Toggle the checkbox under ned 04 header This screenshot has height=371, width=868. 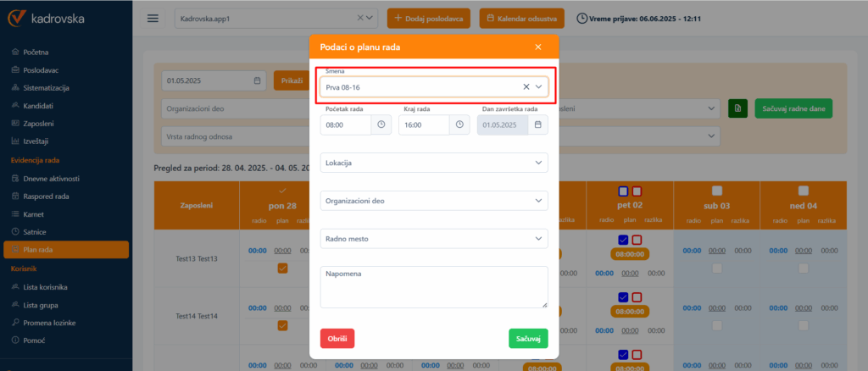pyautogui.click(x=804, y=191)
